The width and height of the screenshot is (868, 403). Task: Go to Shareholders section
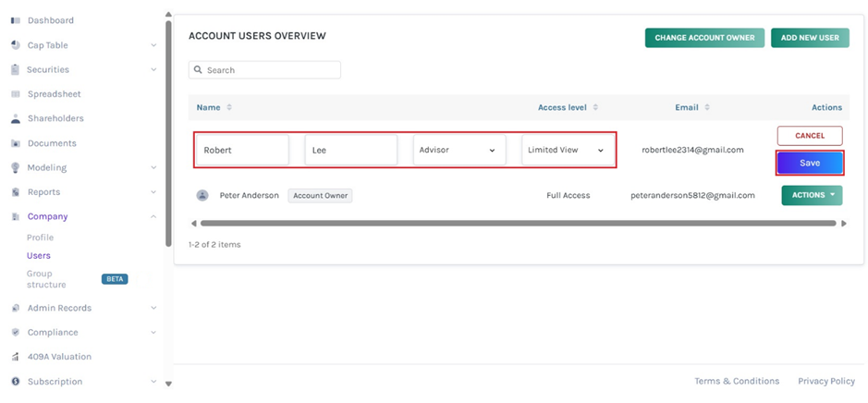click(x=55, y=118)
